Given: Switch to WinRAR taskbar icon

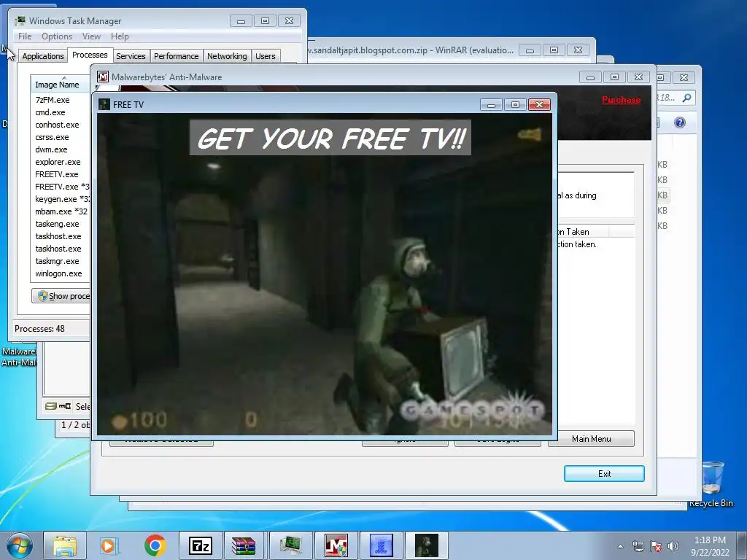Looking at the screenshot, I should 245,545.
